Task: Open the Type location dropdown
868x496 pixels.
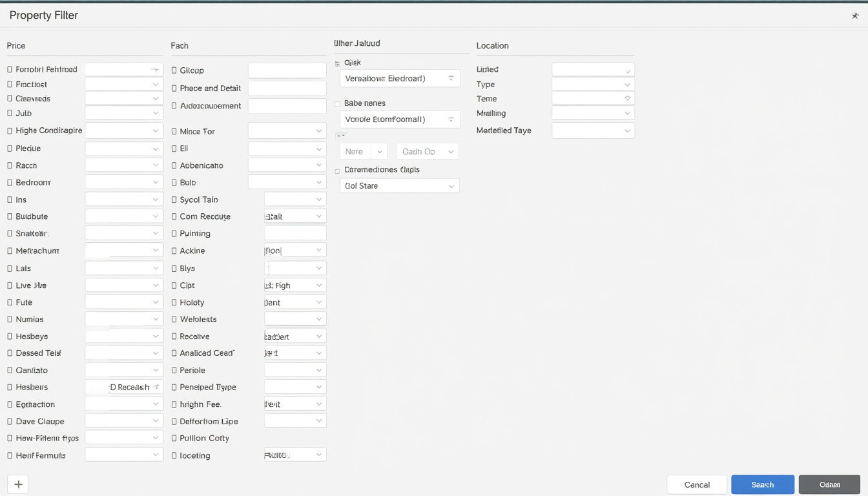Action: pyautogui.click(x=594, y=85)
